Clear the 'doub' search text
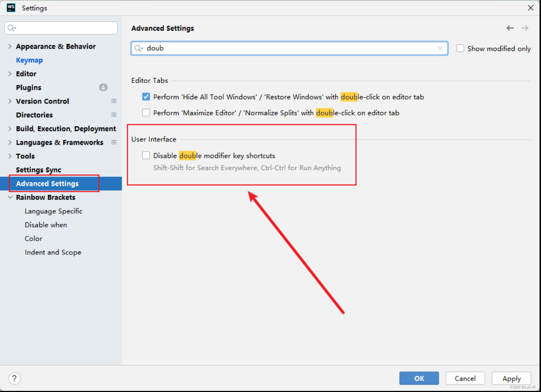The image size is (541, 392). click(x=440, y=48)
